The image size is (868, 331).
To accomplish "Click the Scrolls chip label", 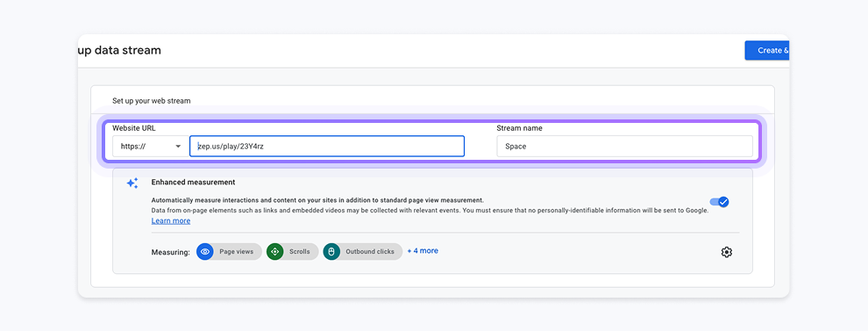I will click(x=300, y=252).
